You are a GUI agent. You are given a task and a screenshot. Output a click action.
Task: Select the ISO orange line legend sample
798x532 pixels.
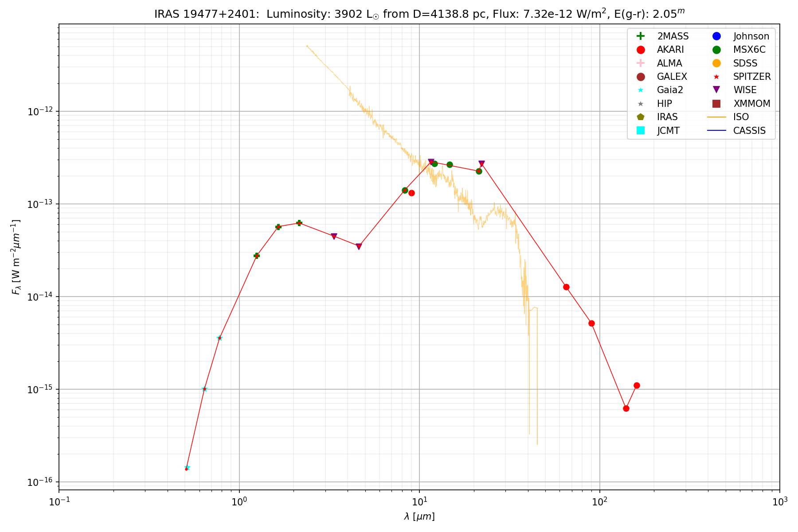[716, 117]
